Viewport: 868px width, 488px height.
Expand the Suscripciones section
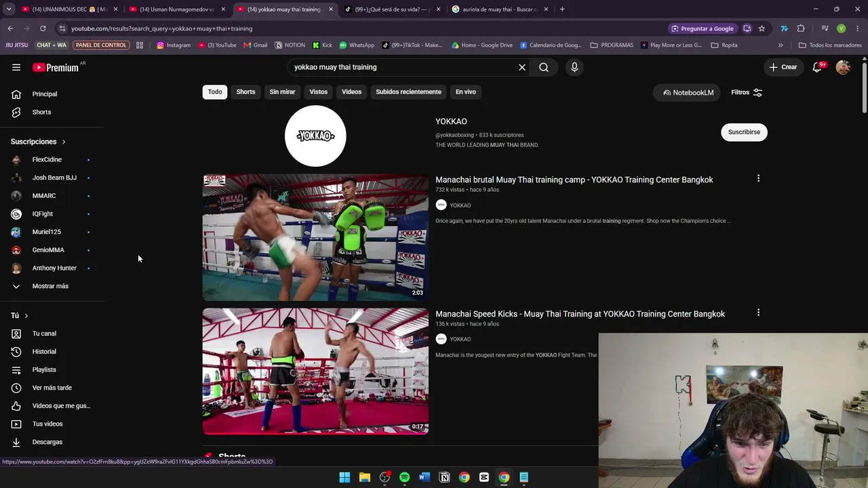[38, 142]
